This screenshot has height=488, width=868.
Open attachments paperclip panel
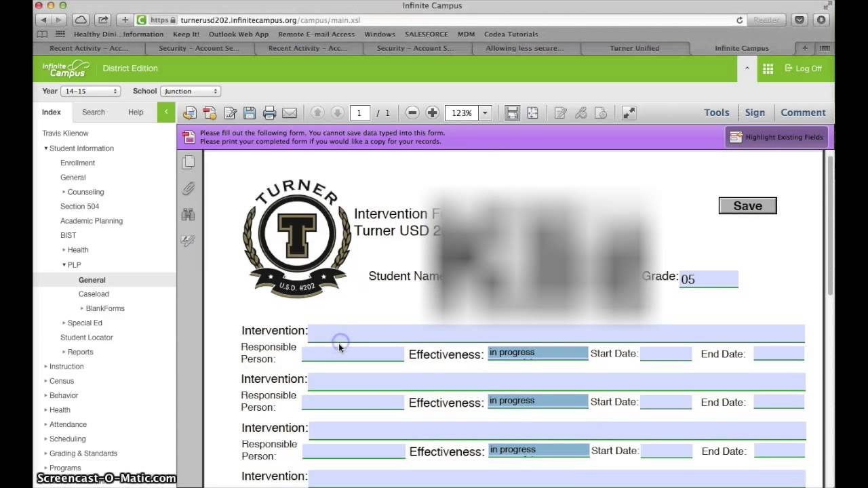189,188
